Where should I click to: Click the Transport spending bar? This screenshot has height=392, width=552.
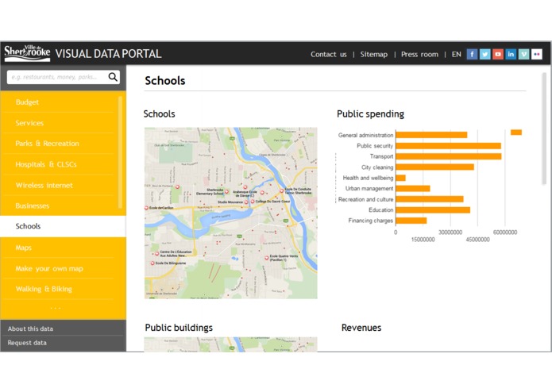point(449,156)
